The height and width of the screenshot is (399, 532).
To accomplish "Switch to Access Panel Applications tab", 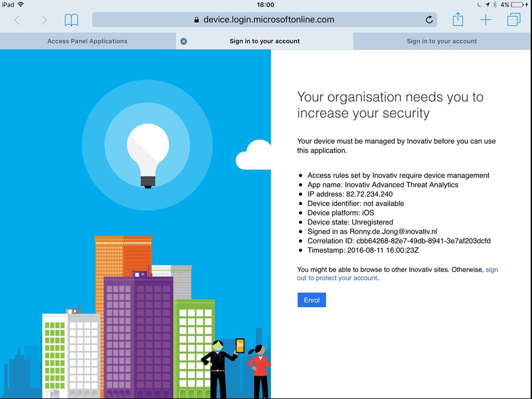I will (87, 41).
